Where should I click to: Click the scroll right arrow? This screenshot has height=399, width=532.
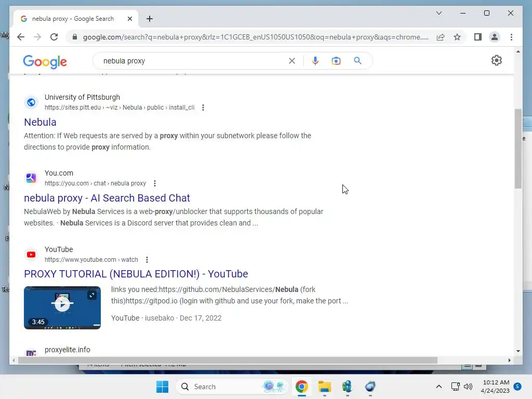coord(509,361)
